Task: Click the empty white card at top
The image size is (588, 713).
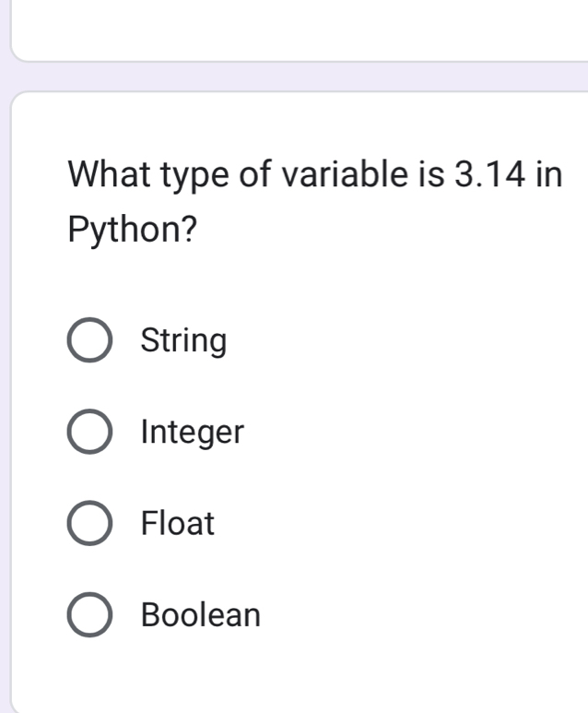Action: (295, 28)
